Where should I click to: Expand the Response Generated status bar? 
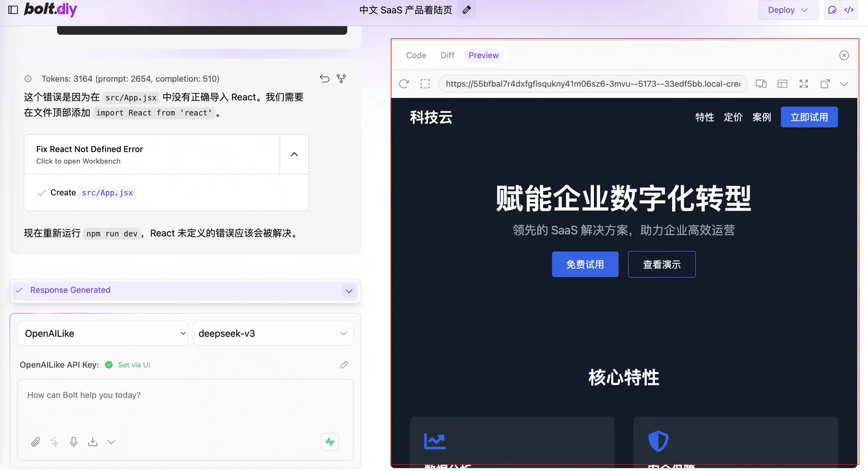tap(349, 291)
